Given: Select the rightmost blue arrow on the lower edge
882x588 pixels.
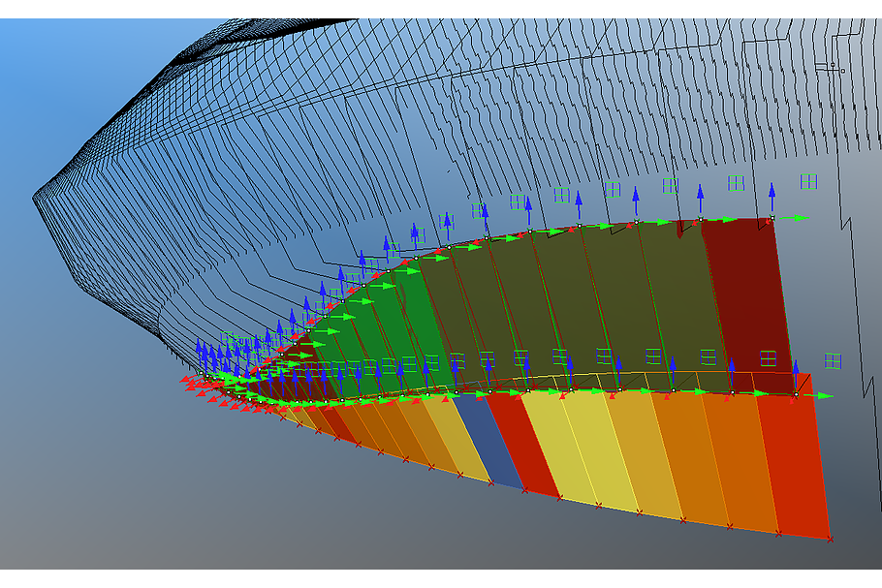Looking at the screenshot, I should (796, 372).
